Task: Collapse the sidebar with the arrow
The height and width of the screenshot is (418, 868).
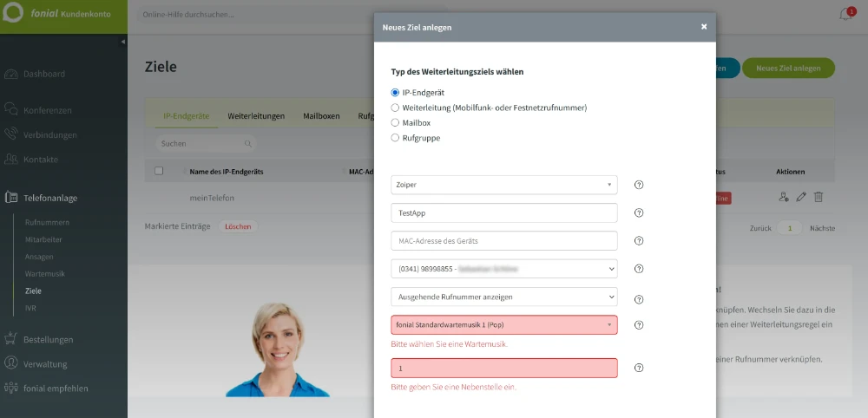Action: click(123, 42)
